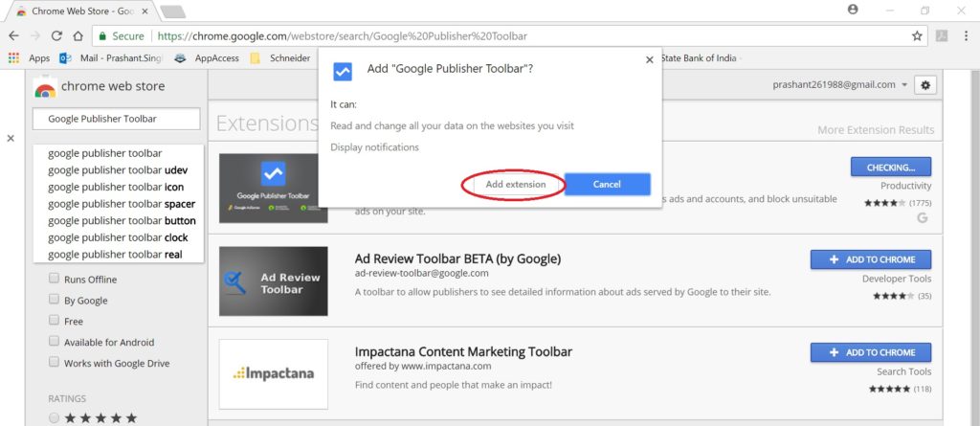Image resolution: width=980 pixels, height=426 pixels.
Task: Open the Schneider bookmark folder
Action: click(280, 58)
